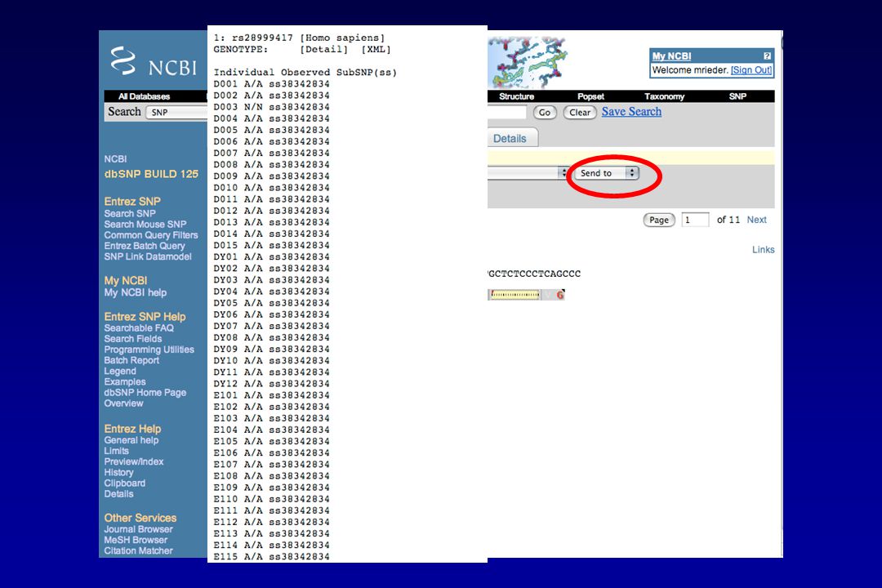Image resolution: width=882 pixels, height=588 pixels.
Task: Select the DY01 A/A genotype row
Action: tap(272, 257)
